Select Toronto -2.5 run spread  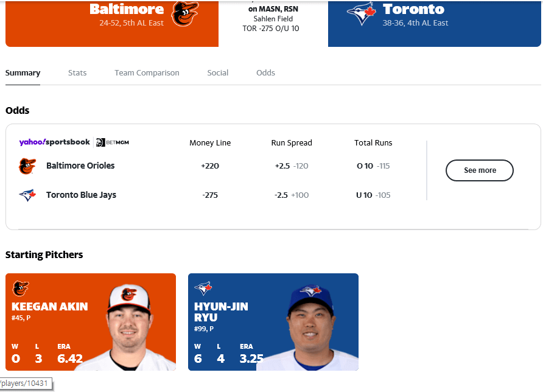coord(291,195)
